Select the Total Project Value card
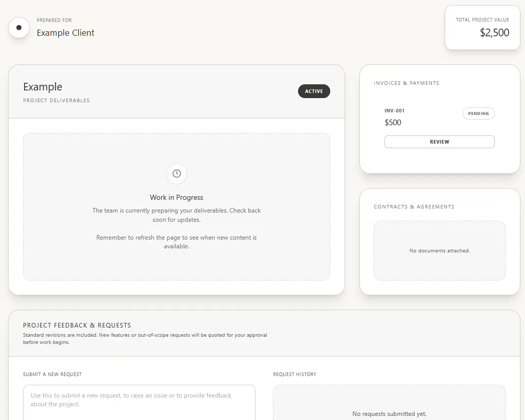This screenshot has width=525, height=420. (x=482, y=28)
